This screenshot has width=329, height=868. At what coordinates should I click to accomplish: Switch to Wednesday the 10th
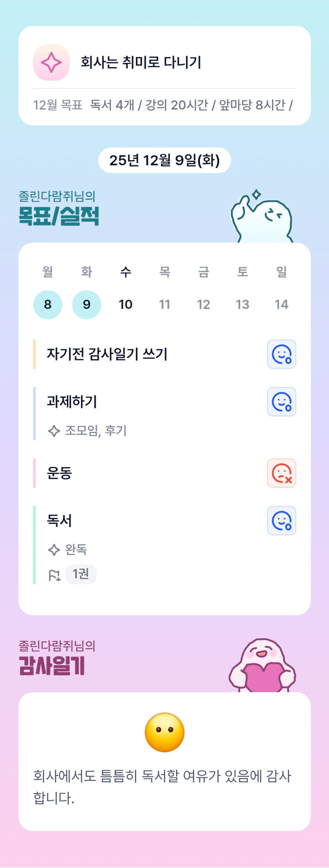125,305
